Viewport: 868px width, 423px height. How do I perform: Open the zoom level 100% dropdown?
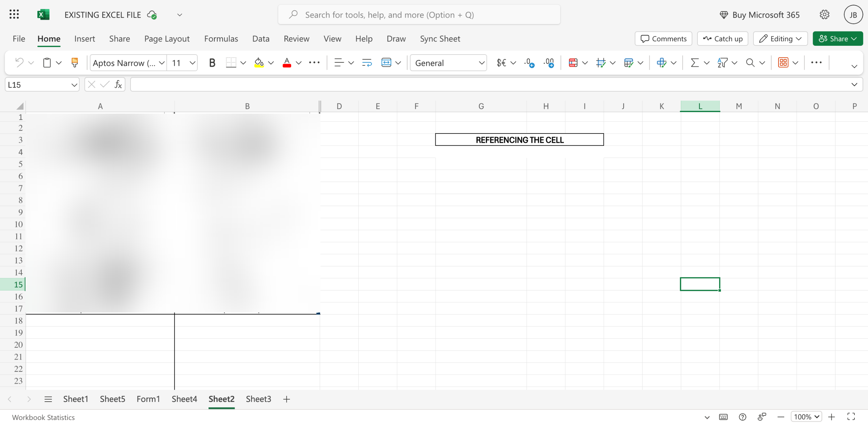[x=806, y=417]
